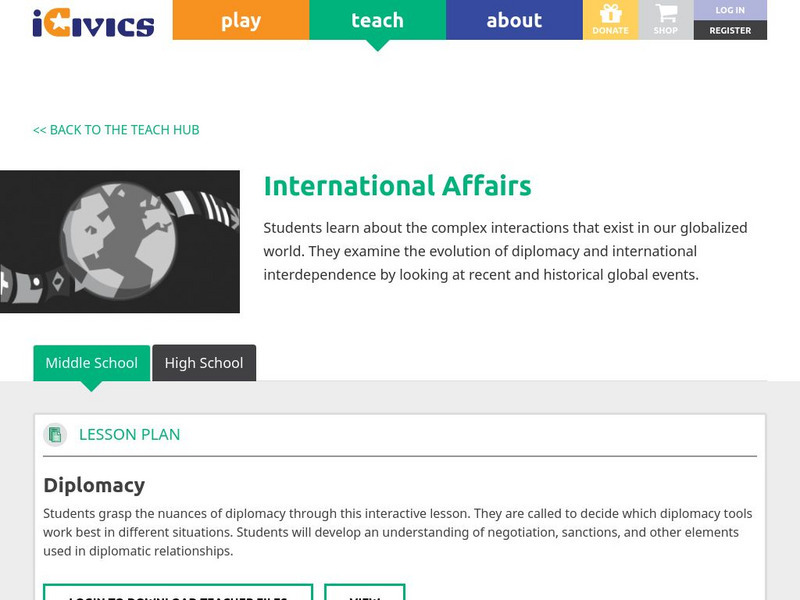Go to iCivics home via logo
This screenshot has height=600, width=800.
pyautogui.click(x=93, y=24)
